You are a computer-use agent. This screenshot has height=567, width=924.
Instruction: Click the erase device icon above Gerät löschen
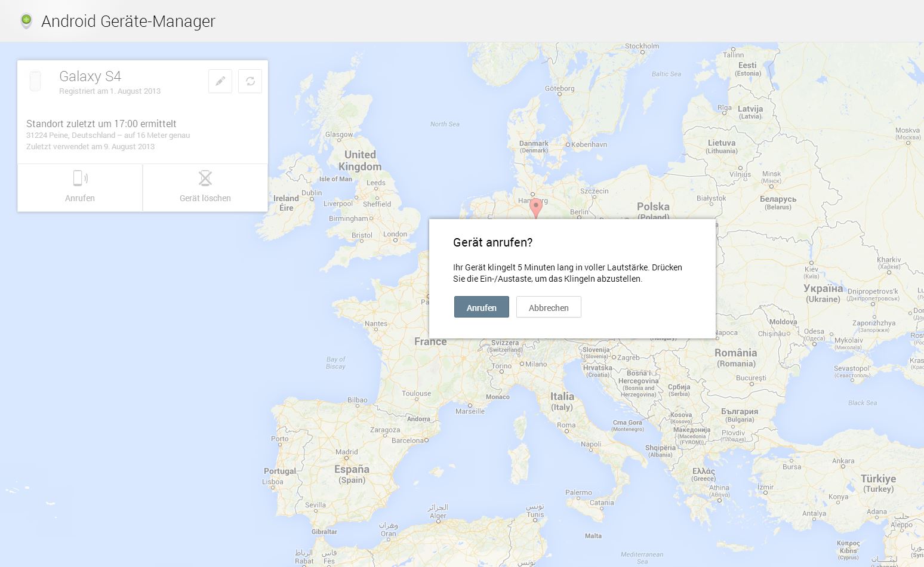205,178
